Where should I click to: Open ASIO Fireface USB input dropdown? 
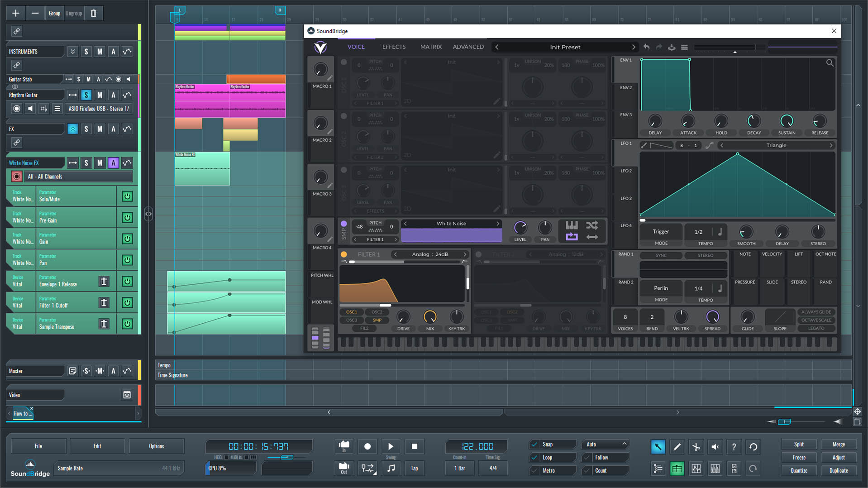(x=99, y=109)
